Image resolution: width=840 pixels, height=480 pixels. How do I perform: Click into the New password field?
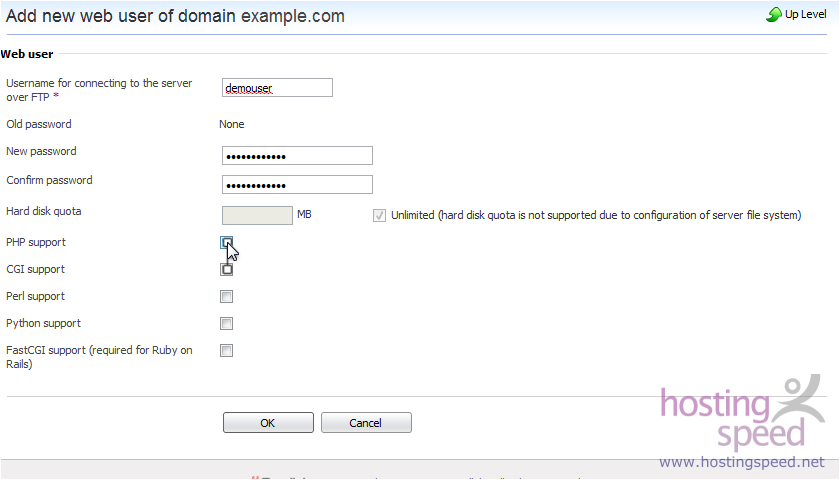coord(297,156)
